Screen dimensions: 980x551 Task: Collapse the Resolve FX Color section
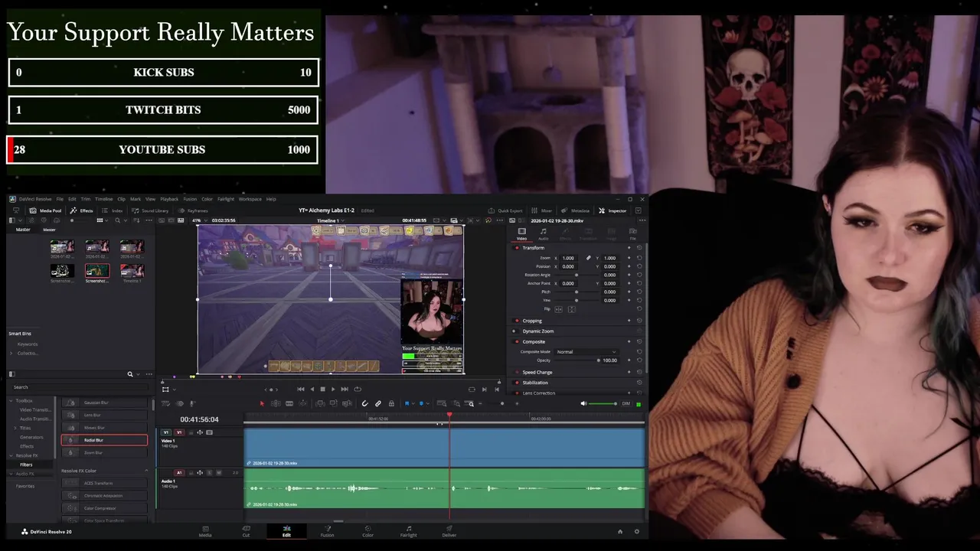coord(146,471)
